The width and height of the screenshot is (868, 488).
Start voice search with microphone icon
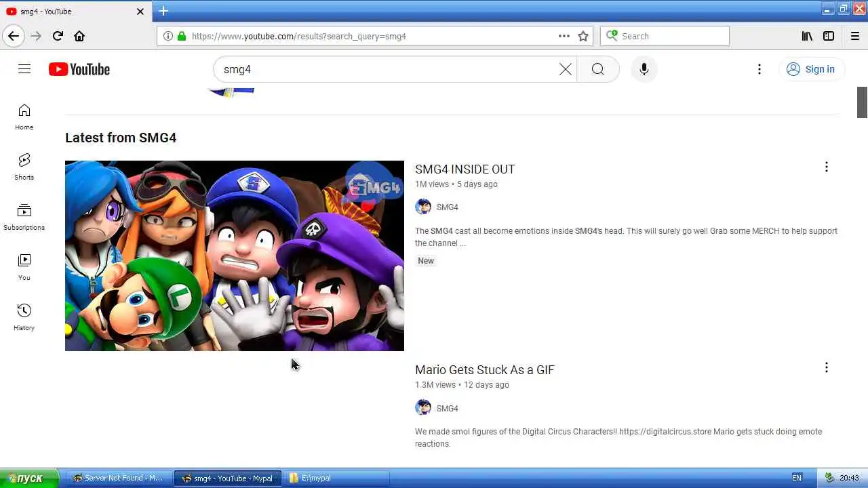point(644,69)
